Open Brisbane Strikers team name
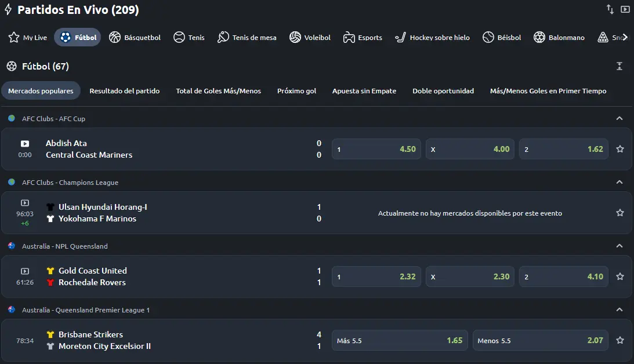This screenshot has width=634, height=364. [x=90, y=335]
